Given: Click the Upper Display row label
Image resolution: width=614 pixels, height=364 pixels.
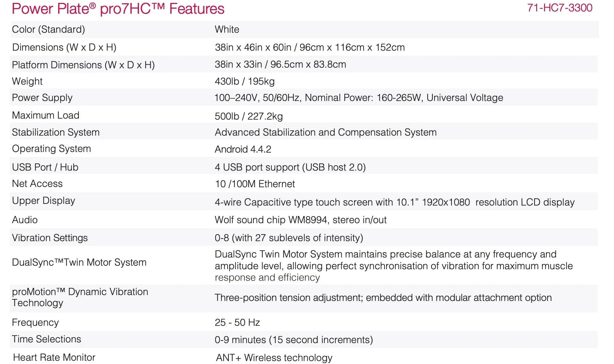Looking at the screenshot, I should pyautogui.click(x=43, y=201).
